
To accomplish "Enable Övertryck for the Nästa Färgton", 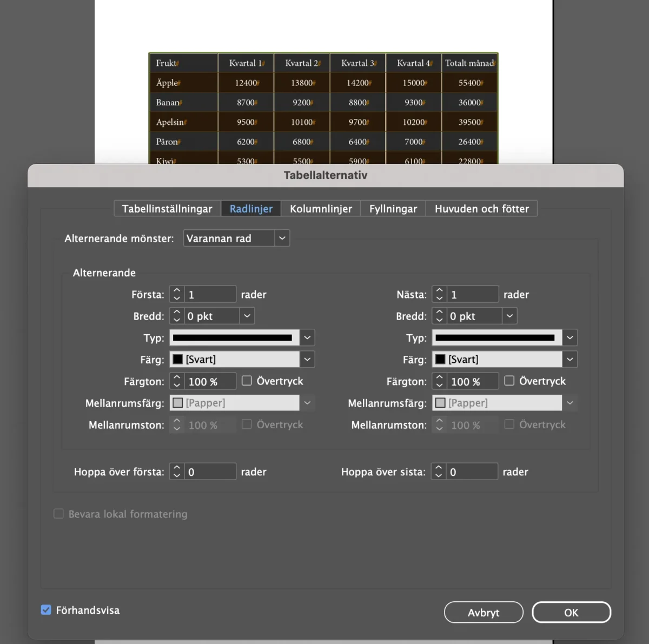I will (x=509, y=381).
